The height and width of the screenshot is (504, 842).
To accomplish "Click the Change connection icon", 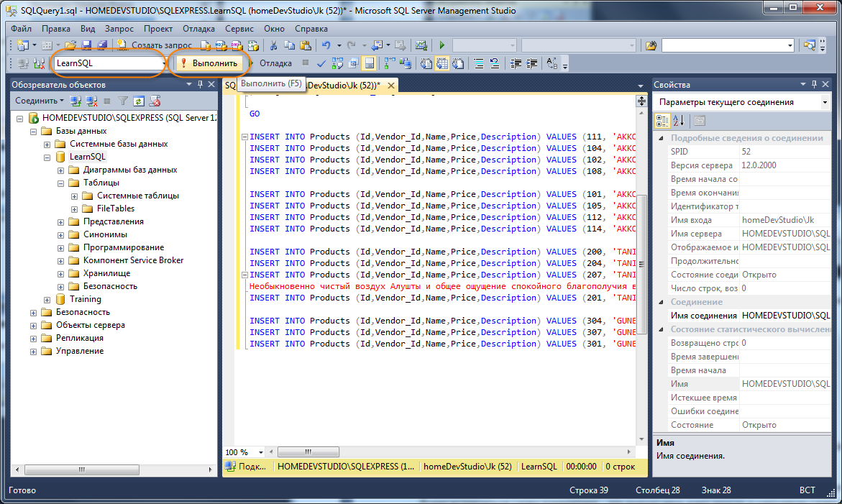I will click(40, 63).
